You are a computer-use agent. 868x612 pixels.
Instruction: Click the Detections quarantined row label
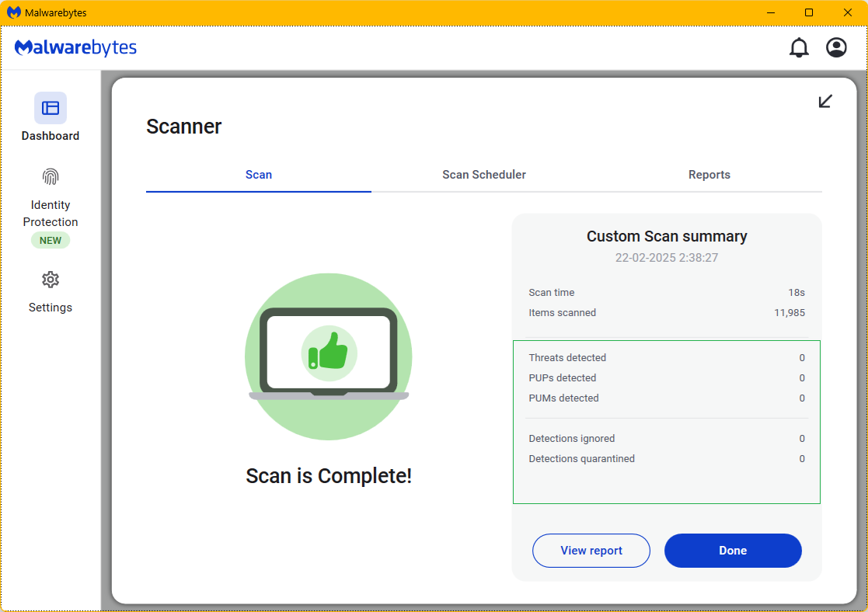(x=581, y=459)
